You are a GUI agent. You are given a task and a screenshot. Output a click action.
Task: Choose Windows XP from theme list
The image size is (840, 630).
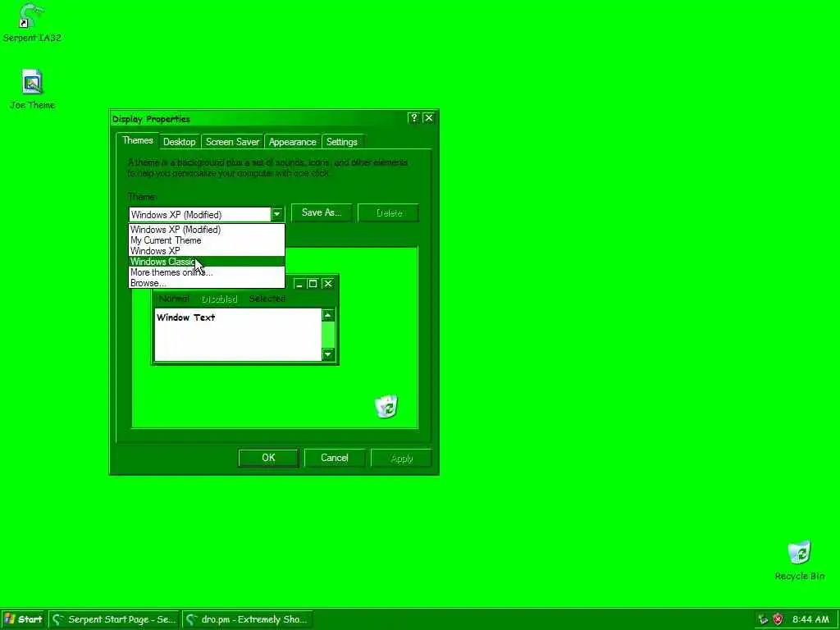[x=207, y=251]
